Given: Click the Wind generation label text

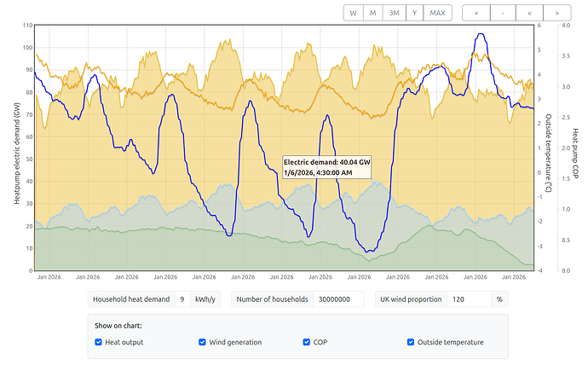Looking at the screenshot, I should [235, 342].
